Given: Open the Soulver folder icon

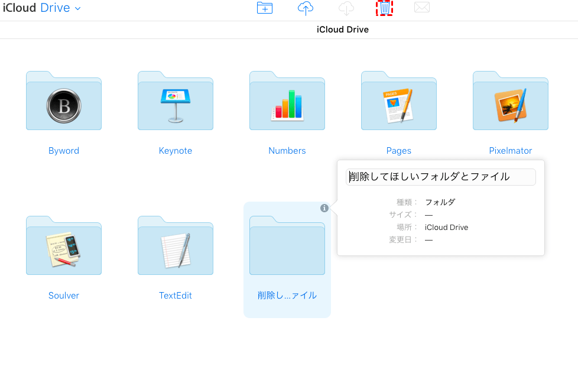Looking at the screenshot, I should pyautogui.click(x=64, y=246).
